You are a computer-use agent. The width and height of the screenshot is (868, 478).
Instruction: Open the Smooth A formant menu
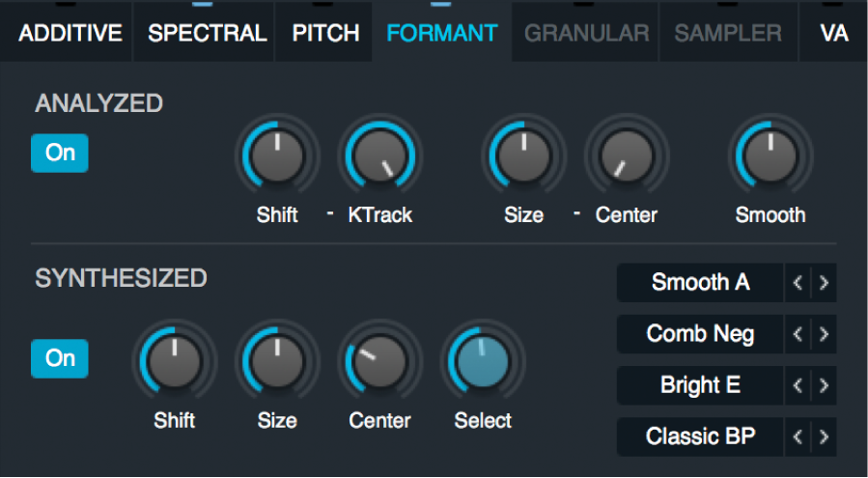pyautogui.click(x=700, y=284)
